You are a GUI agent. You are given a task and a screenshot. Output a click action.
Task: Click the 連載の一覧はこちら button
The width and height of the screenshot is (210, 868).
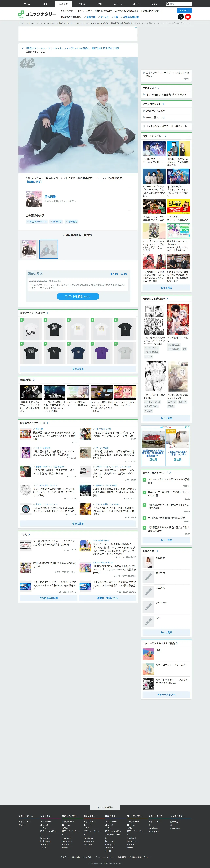point(107,598)
